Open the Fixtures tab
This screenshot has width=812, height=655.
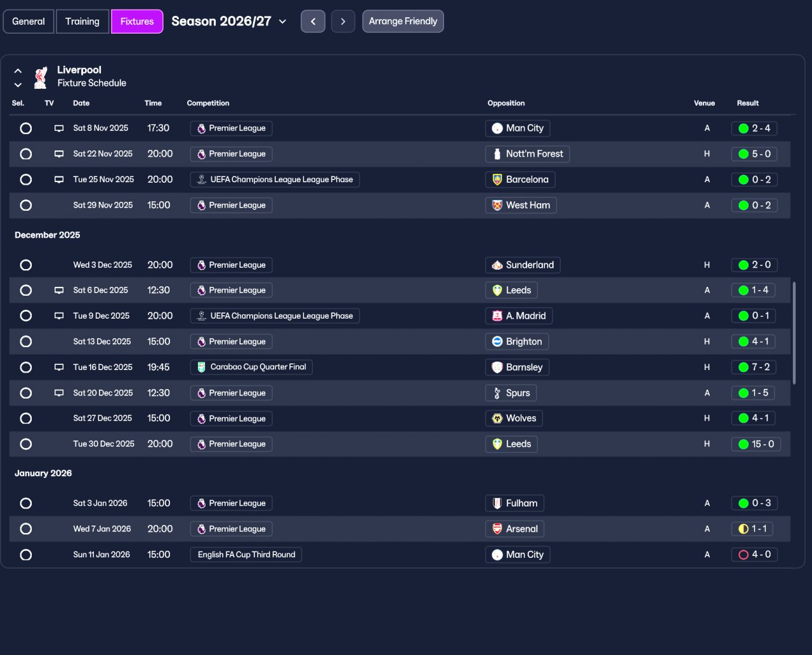point(137,22)
